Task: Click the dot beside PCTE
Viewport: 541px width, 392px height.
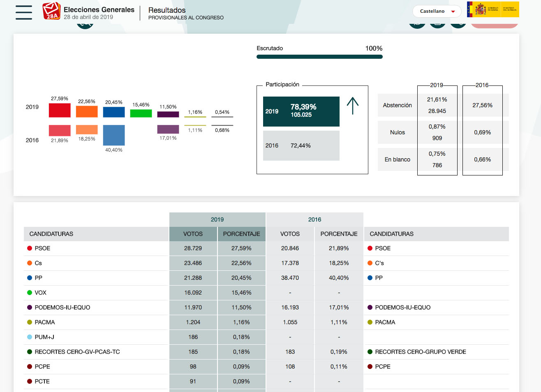Action: click(x=30, y=381)
